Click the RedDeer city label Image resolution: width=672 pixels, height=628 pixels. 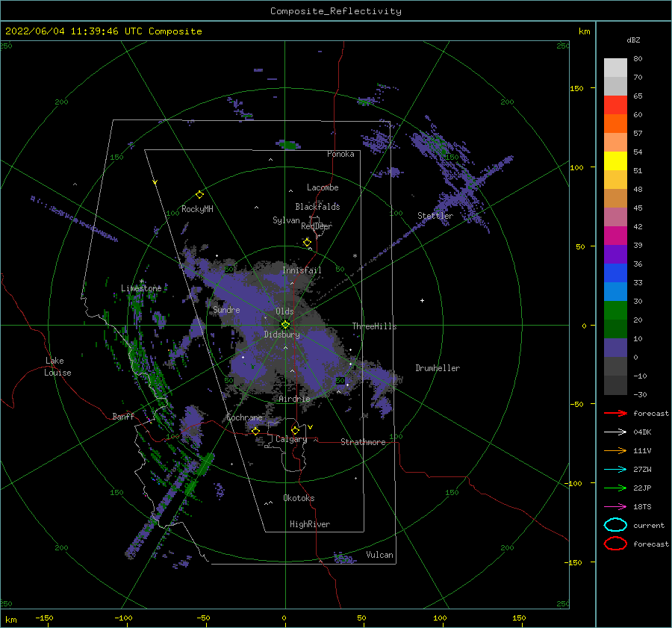click(x=317, y=226)
